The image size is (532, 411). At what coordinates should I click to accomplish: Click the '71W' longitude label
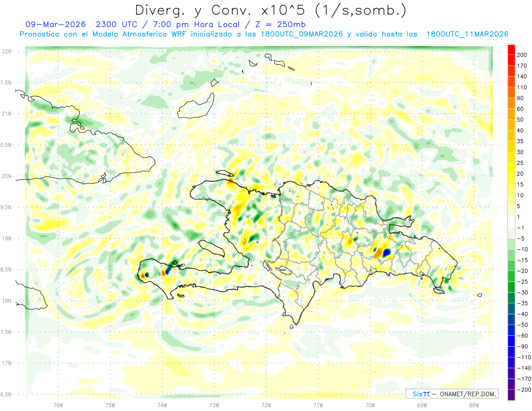tap(318, 404)
